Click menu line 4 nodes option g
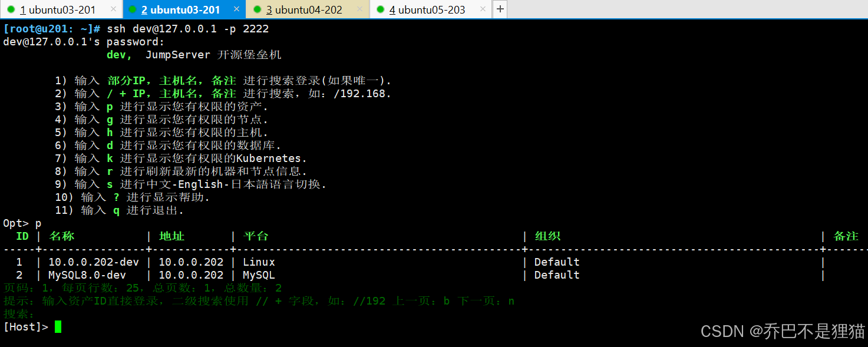868x347 pixels. pyautogui.click(x=161, y=120)
